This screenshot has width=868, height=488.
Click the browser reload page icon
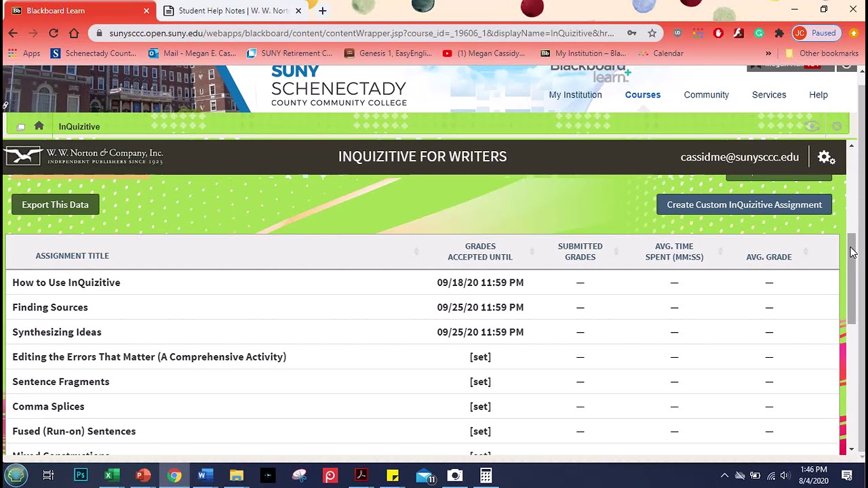[x=54, y=33]
